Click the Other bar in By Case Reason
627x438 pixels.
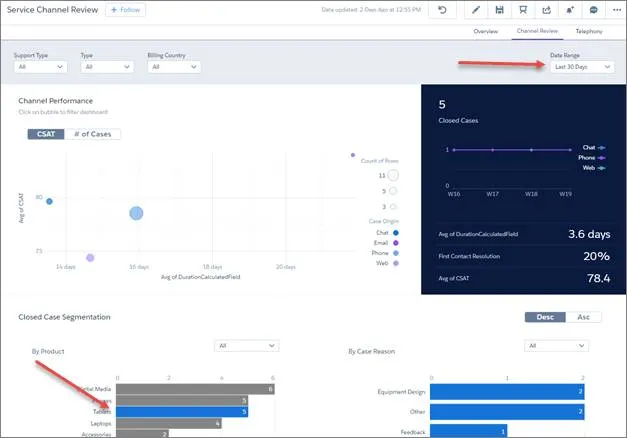pos(507,412)
